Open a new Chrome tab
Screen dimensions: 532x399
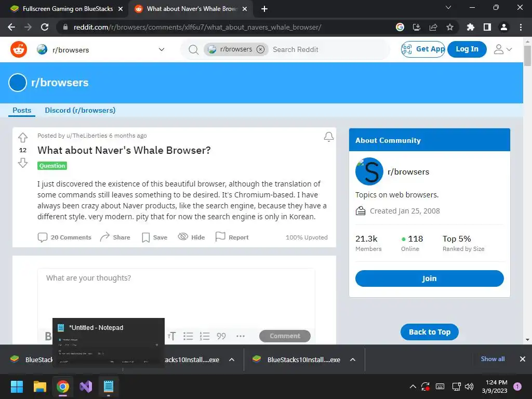264,9
